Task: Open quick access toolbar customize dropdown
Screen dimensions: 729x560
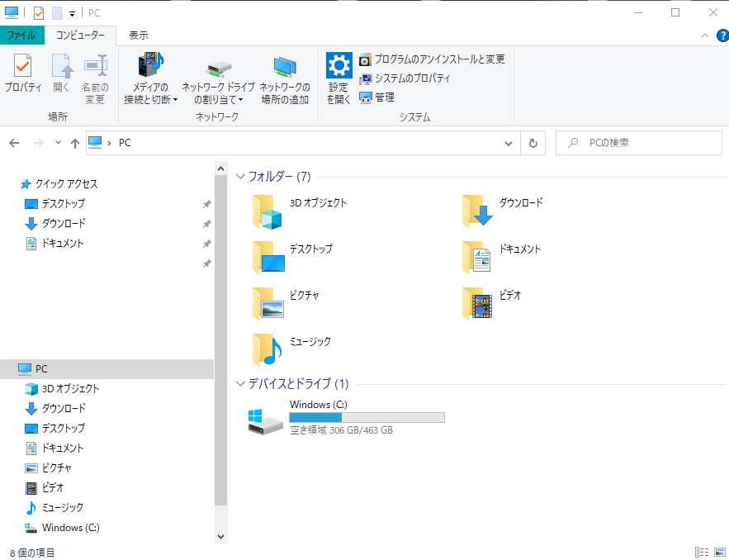Action: tap(72, 13)
